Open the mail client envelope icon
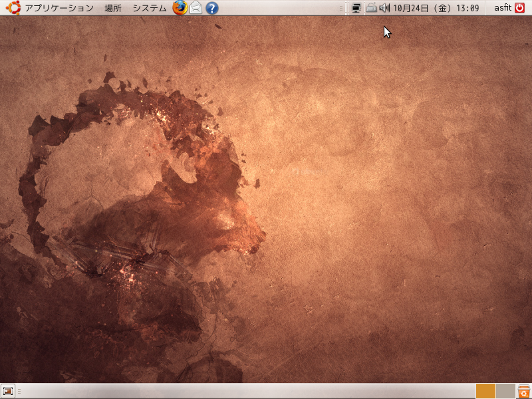 click(196, 8)
